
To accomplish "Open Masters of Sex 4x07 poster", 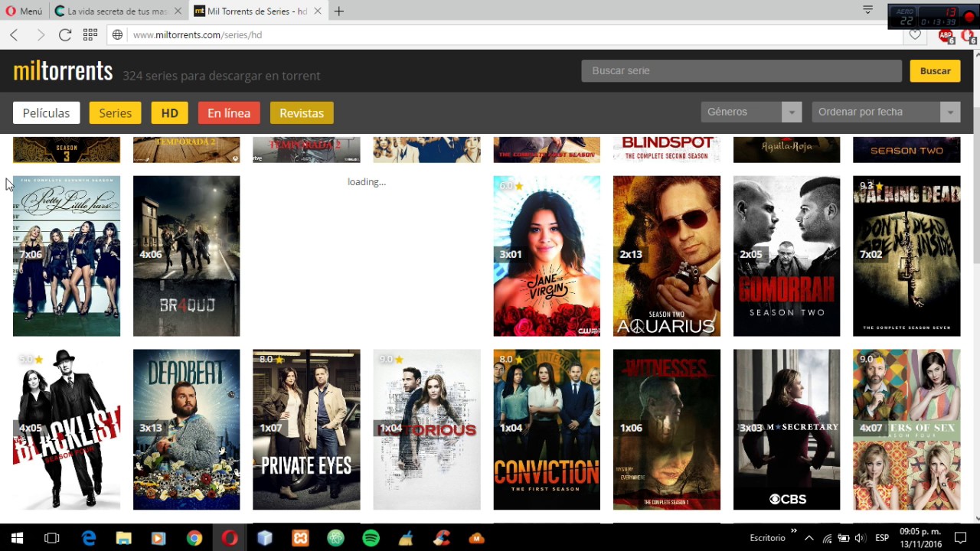I will click(x=906, y=429).
